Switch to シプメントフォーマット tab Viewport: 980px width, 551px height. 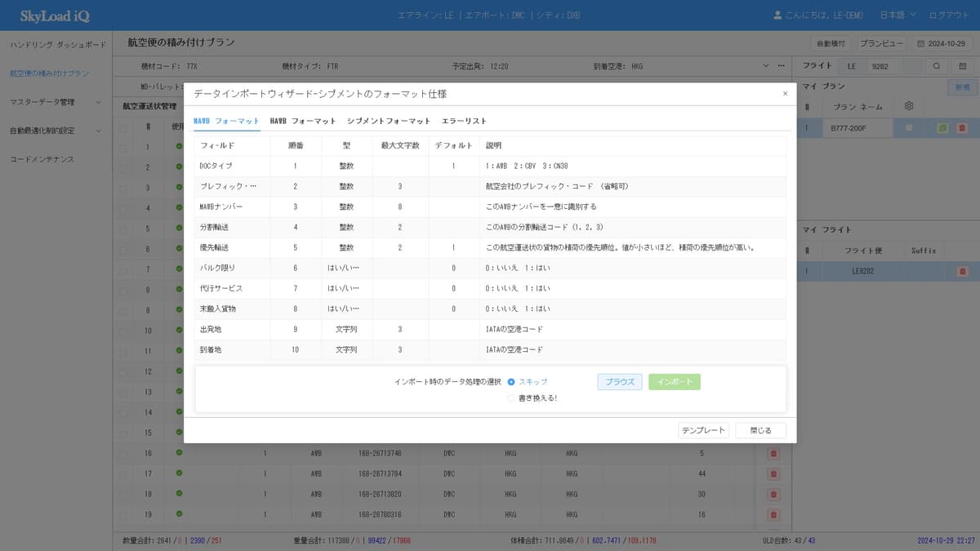(388, 121)
